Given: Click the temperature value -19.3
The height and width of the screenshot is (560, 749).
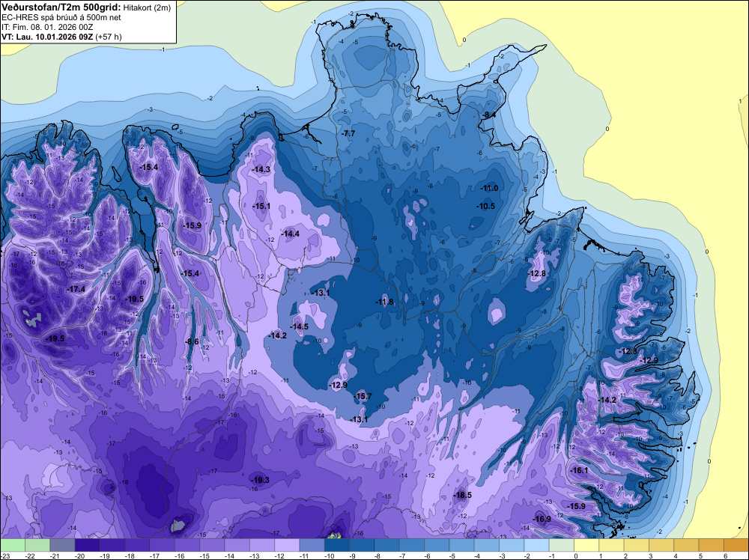Looking at the screenshot, I should (x=261, y=481).
